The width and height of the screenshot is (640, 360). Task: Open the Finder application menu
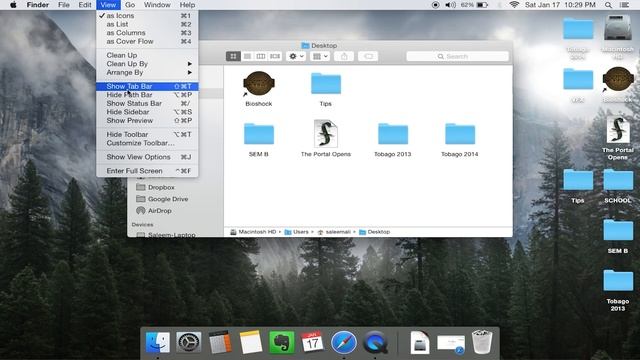[x=38, y=5]
